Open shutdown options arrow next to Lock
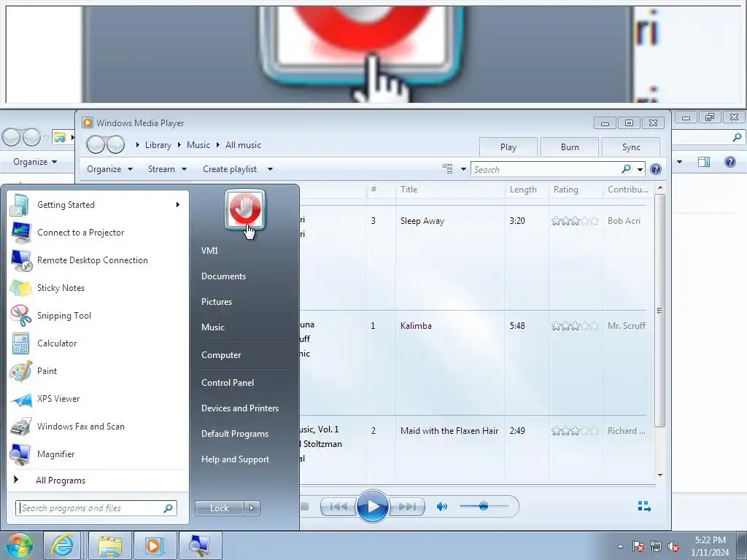 point(252,508)
